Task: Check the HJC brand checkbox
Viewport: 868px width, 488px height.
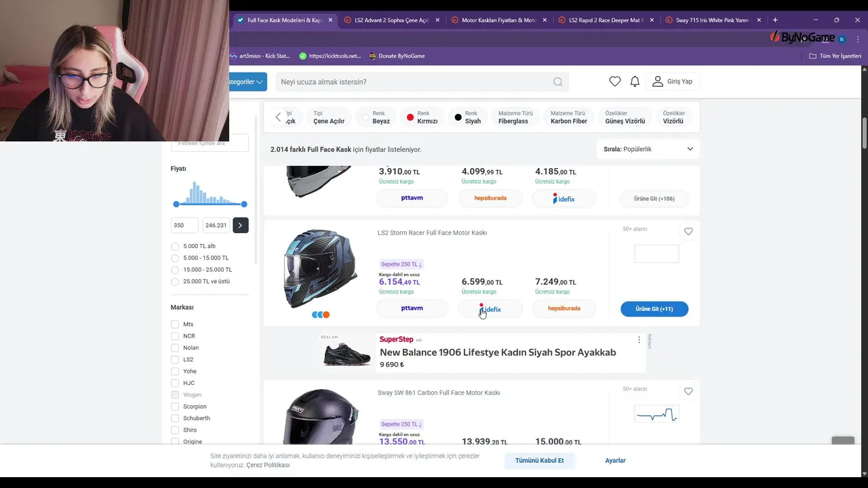Action: pyautogui.click(x=175, y=383)
